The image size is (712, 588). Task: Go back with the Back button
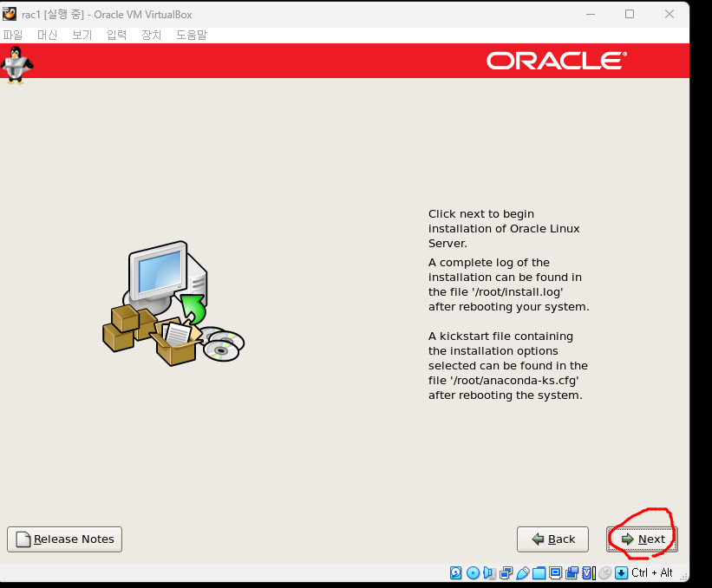click(552, 539)
